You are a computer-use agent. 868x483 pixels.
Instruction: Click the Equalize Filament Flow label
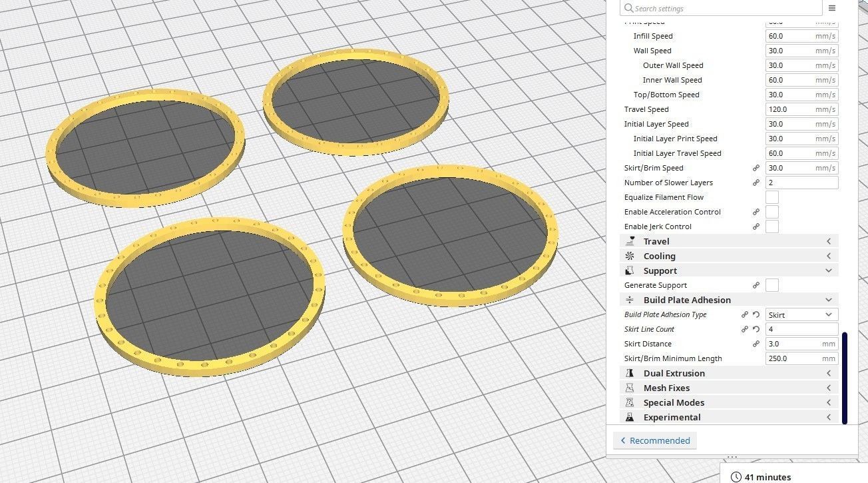(x=664, y=197)
